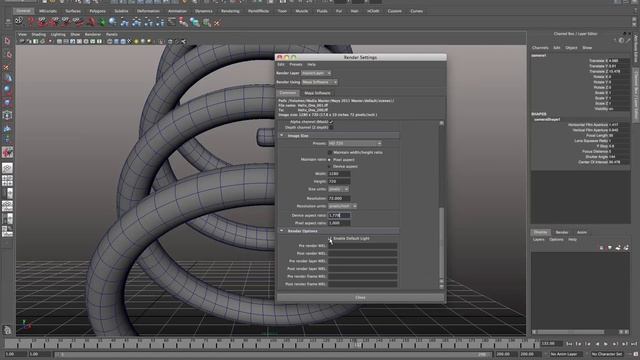This screenshot has height=360, width=640.
Task: Activate the Scale tool in toolbox
Action: tap(7, 102)
